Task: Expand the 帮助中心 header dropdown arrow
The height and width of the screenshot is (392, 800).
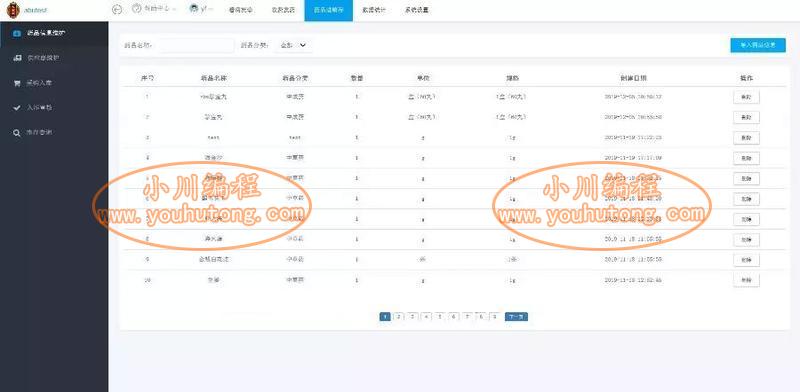Action: click(x=174, y=9)
